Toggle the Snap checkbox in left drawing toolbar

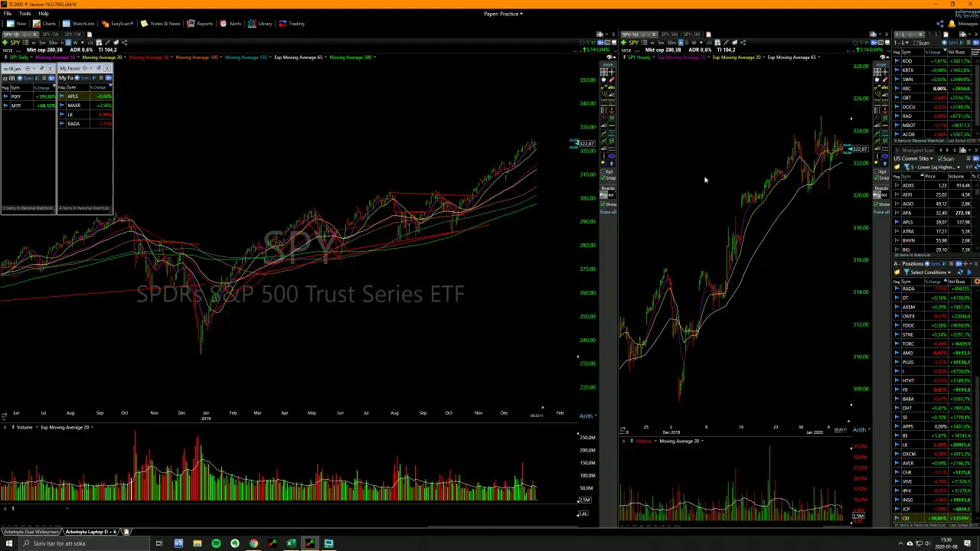(603, 178)
